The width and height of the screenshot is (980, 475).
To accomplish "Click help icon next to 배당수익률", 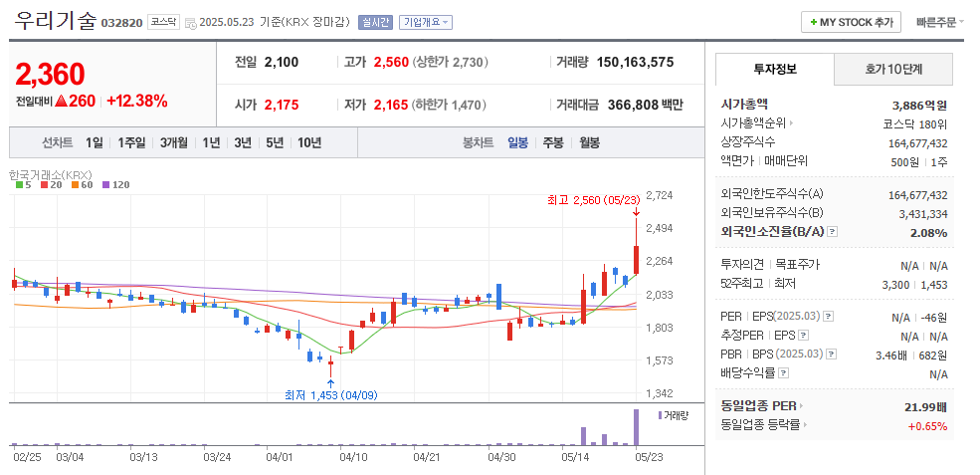I will coord(784,373).
